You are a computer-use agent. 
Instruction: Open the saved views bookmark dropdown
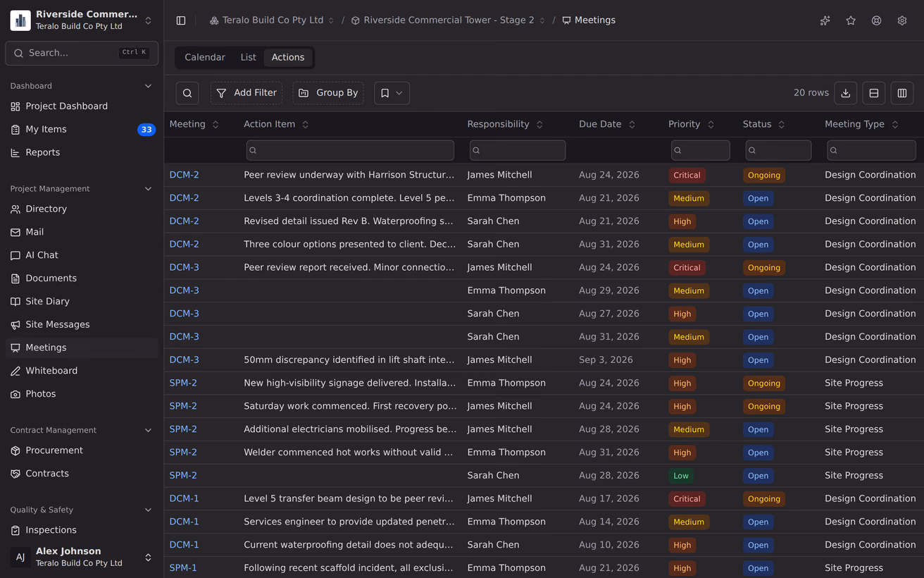[x=392, y=93]
